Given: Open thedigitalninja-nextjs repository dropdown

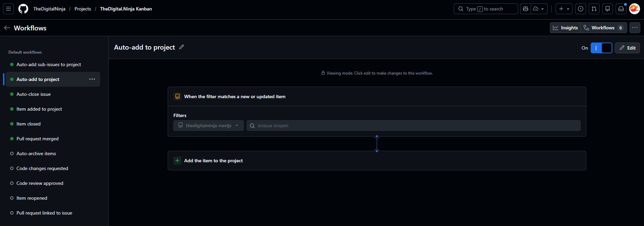Looking at the screenshot, I should tap(208, 125).
